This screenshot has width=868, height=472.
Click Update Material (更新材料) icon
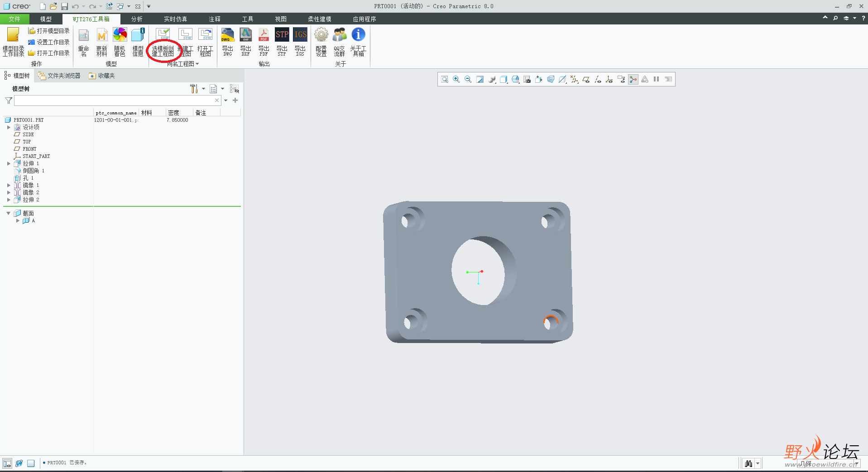tap(102, 42)
